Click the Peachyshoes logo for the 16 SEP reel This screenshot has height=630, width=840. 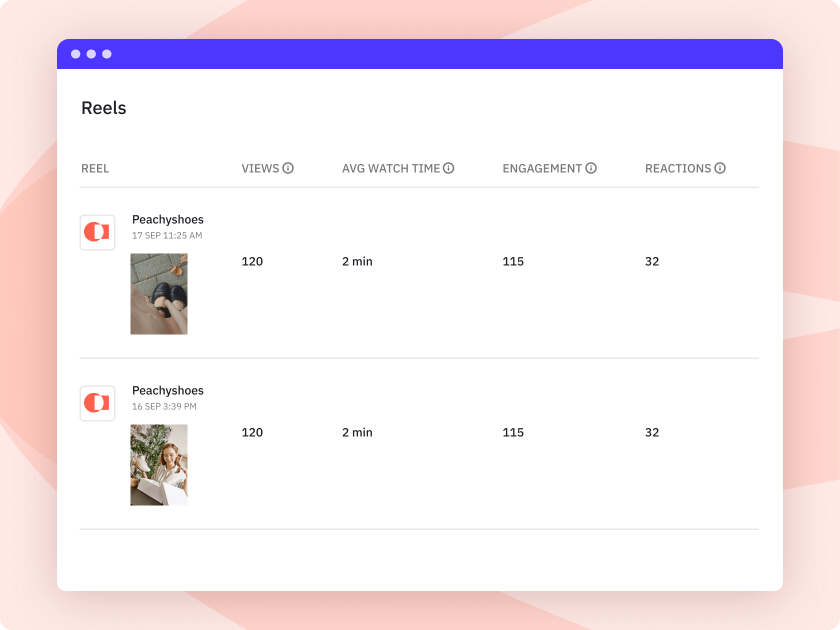tap(97, 403)
